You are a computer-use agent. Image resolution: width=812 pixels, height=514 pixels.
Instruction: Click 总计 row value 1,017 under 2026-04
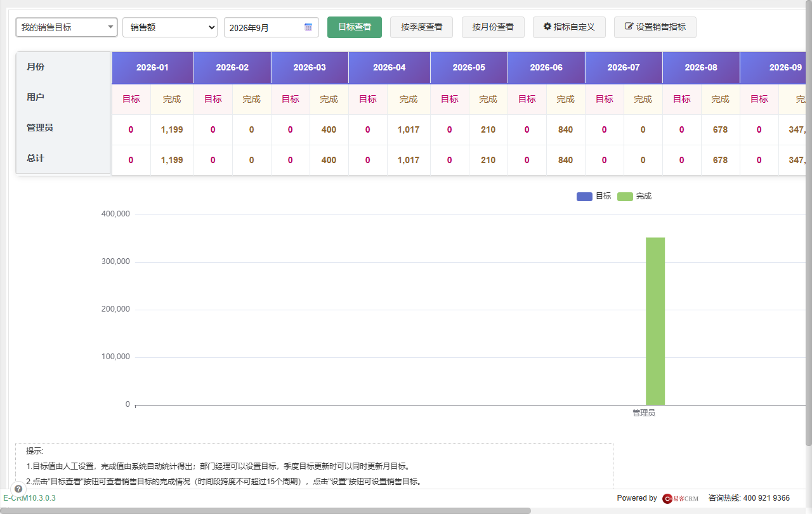[409, 160]
